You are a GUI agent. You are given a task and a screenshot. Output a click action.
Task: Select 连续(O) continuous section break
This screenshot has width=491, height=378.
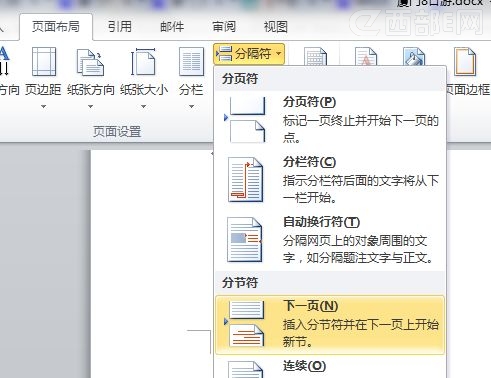click(330, 367)
